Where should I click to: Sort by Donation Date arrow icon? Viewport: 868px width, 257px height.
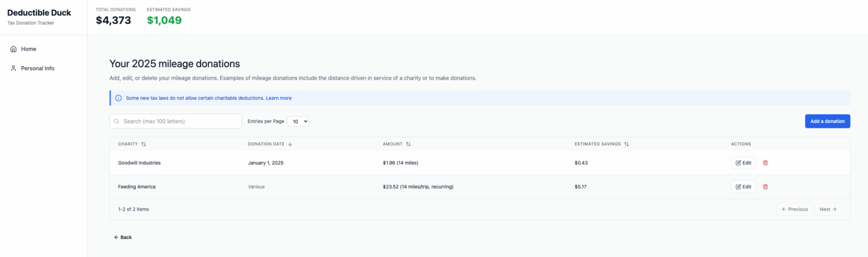pos(290,144)
